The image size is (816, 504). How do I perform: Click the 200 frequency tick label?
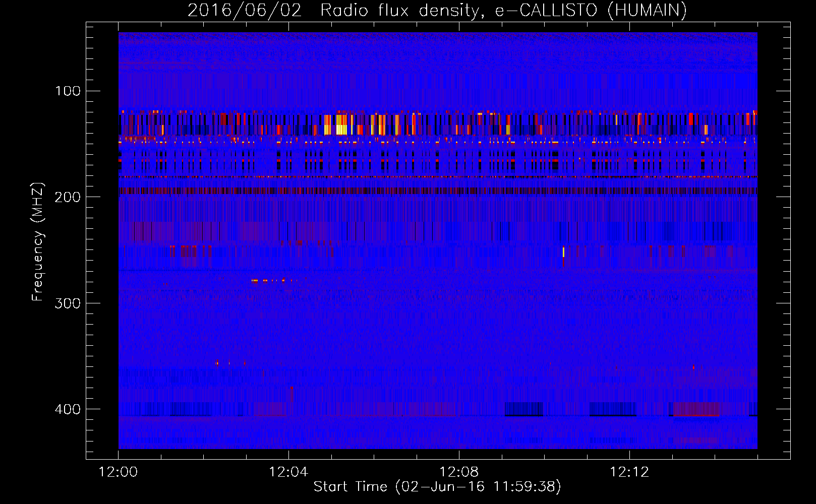click(68, 197)
